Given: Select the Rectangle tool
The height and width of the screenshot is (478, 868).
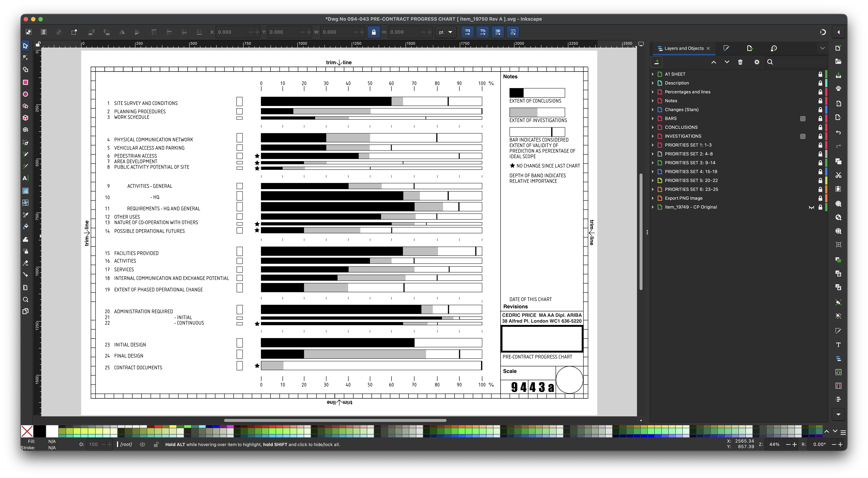Looking at the screenshot, I should point(25,82).
